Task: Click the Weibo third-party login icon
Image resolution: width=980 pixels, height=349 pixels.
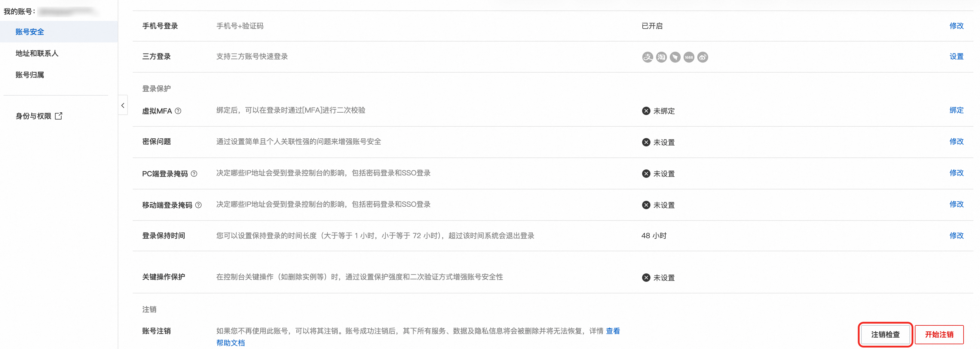Action: point(703,57)
